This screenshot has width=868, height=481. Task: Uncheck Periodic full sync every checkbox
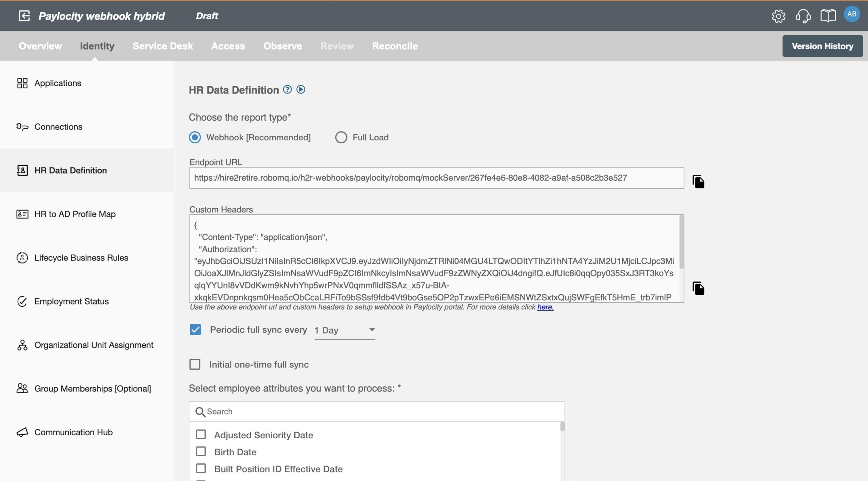point(195,329)
